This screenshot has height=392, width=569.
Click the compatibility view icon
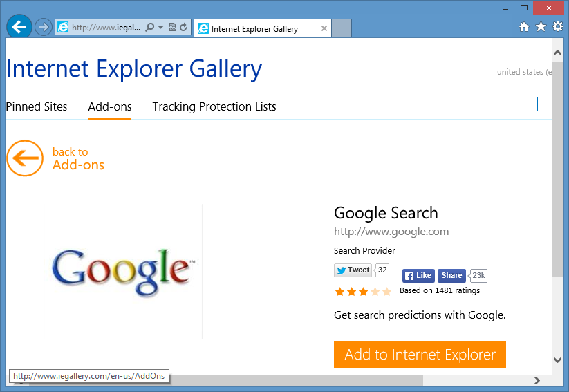pos(172,28)
